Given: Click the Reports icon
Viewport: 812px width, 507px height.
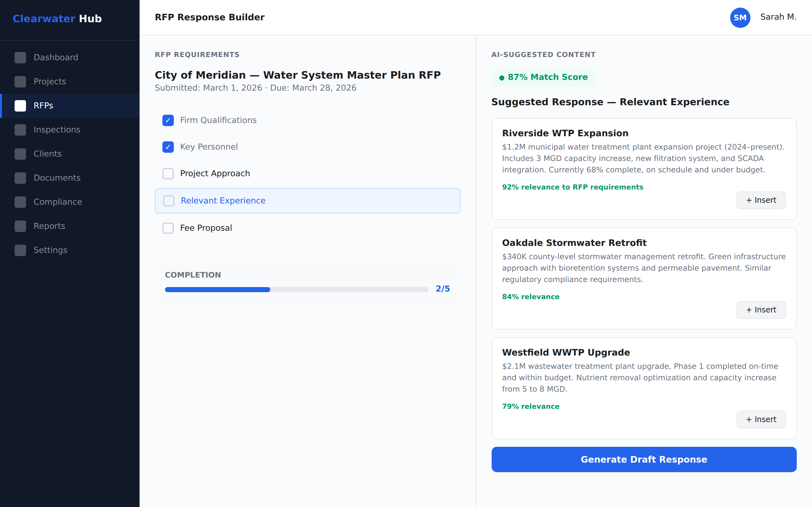Looking at the screenshot, I should (20, 226).
